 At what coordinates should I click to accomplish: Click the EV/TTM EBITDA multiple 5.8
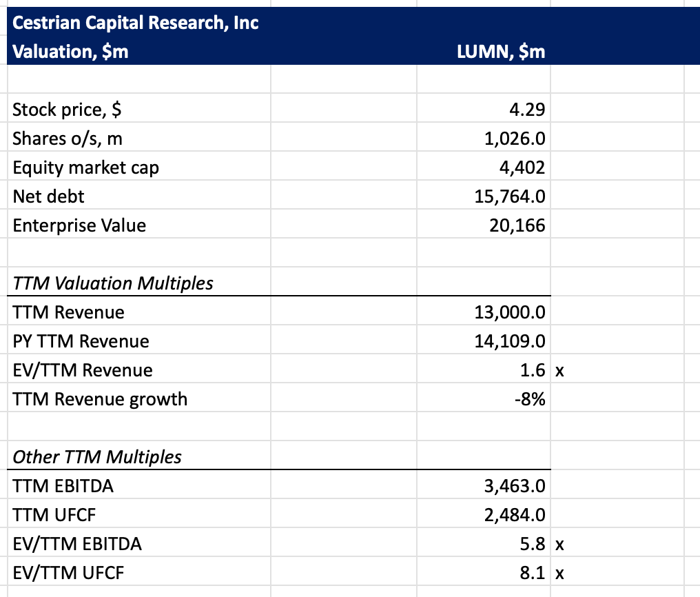click(532, 544)
